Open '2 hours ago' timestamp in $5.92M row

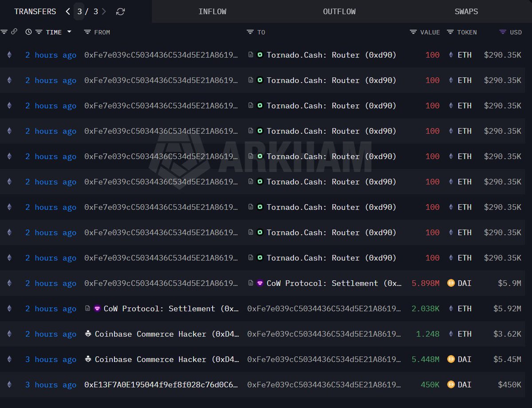[51, 308]
